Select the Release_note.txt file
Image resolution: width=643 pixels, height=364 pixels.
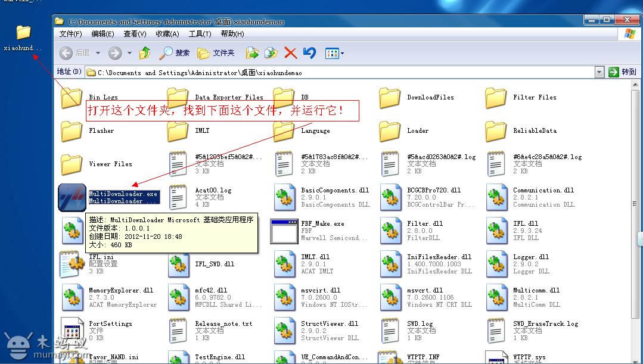coord(178,330)
